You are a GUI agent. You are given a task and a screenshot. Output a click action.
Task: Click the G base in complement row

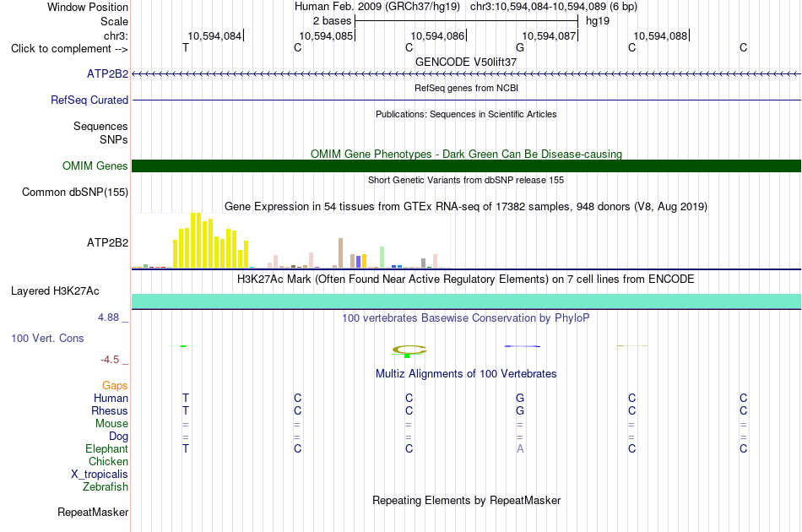(x=520, y=48)
